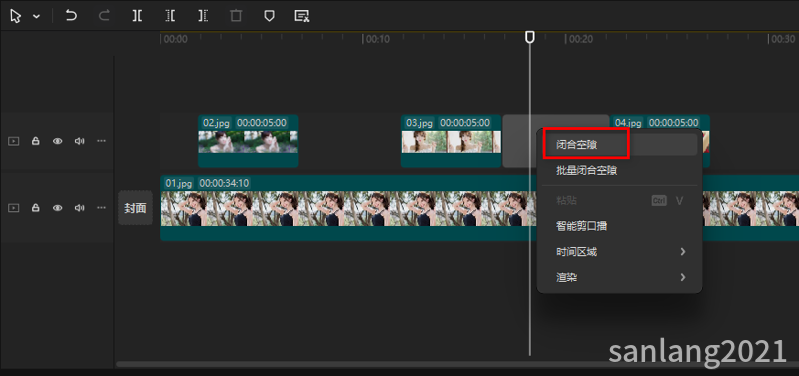Click the caption removal toolbar icon
799x376 pixels.
click(x=302, y=16)
